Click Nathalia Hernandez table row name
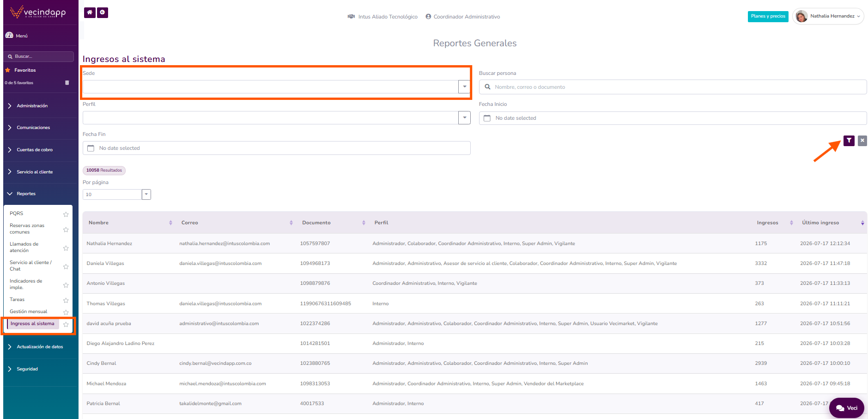The width and height of the screenshot is (868, 419). [109, 243]
